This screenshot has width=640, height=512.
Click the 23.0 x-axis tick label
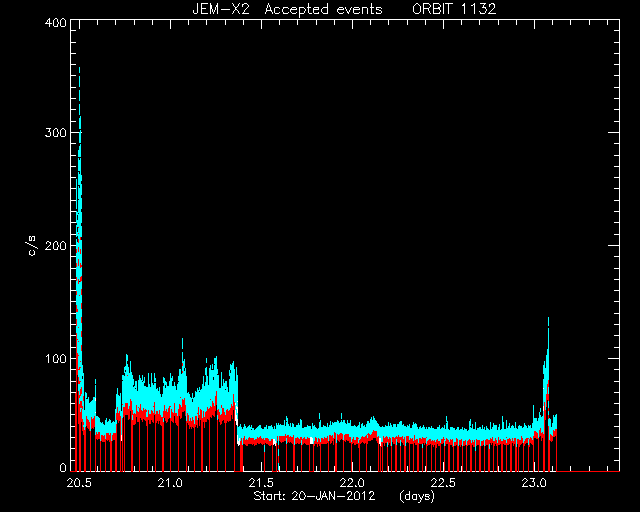534,483
